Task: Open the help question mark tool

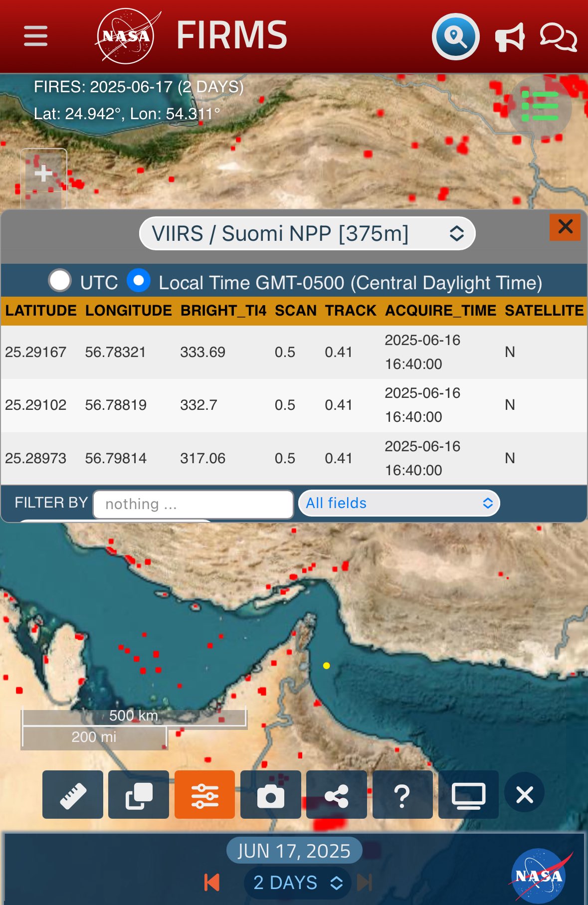Action: click(x=402, y=794)
